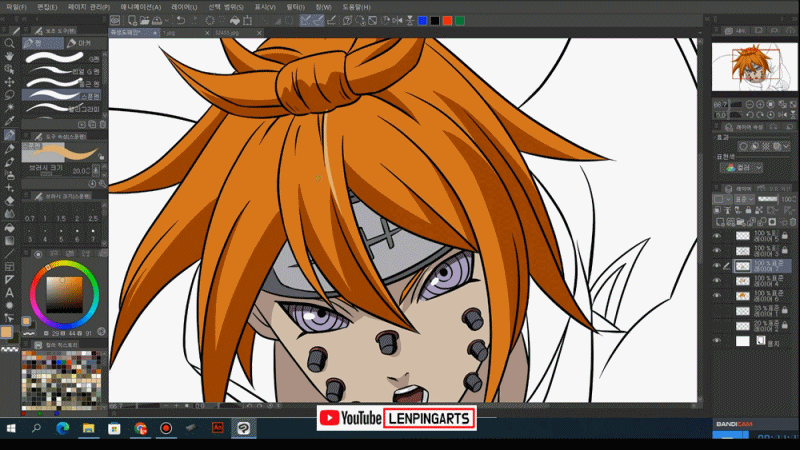Open 필터(I) menu
800x450 pixels.
click(x=295, y=7)
